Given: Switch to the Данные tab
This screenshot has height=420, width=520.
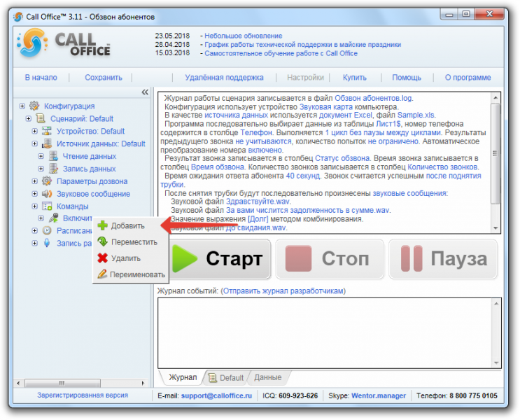Looking at the screenshot, I should pyautogui.click(x=268, y=377).
